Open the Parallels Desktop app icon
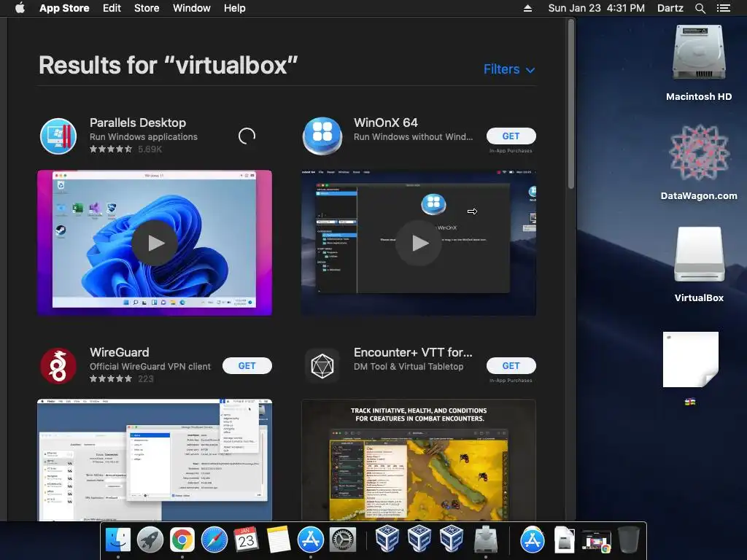Image resolution: width=747 pixels, height=560 pixels. [58, 136]
